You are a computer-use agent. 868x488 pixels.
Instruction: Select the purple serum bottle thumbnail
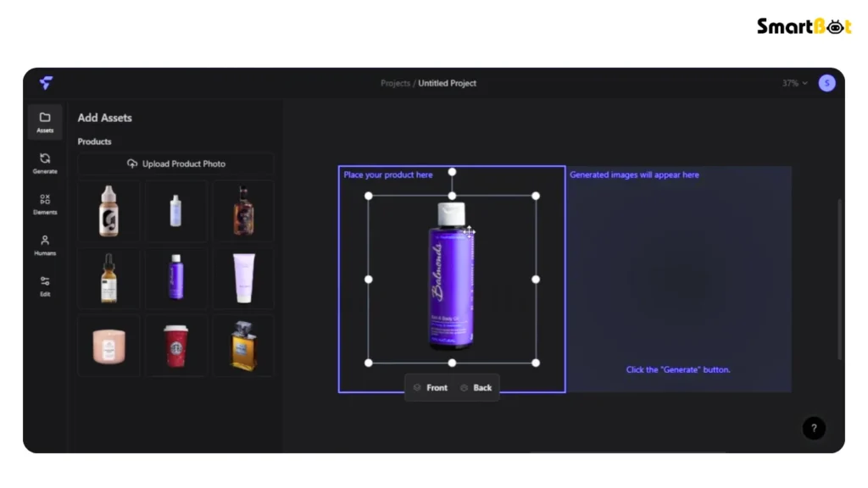175,278
